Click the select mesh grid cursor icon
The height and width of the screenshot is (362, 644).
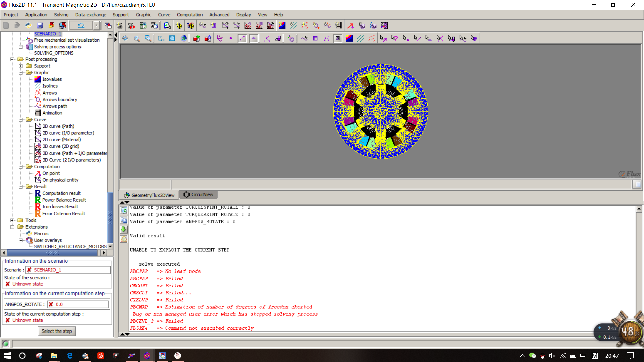(474, 38)
